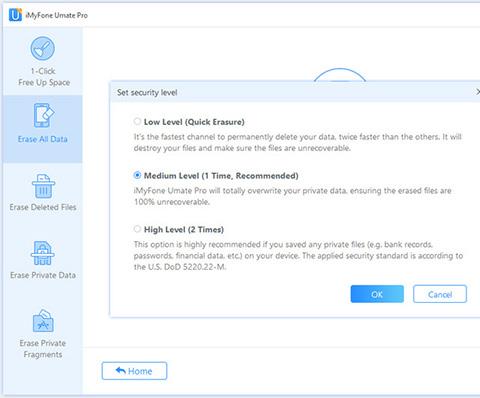This screenshot has height=398, width=480.
Task: Switch to Erase Private Fragments label
Action: (x=43, y=349)
